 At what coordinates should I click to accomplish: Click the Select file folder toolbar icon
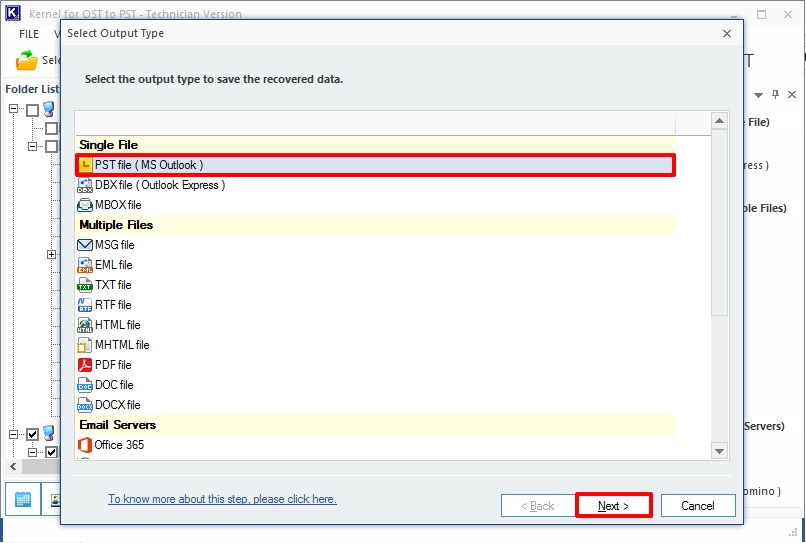(x=27, y=61)
